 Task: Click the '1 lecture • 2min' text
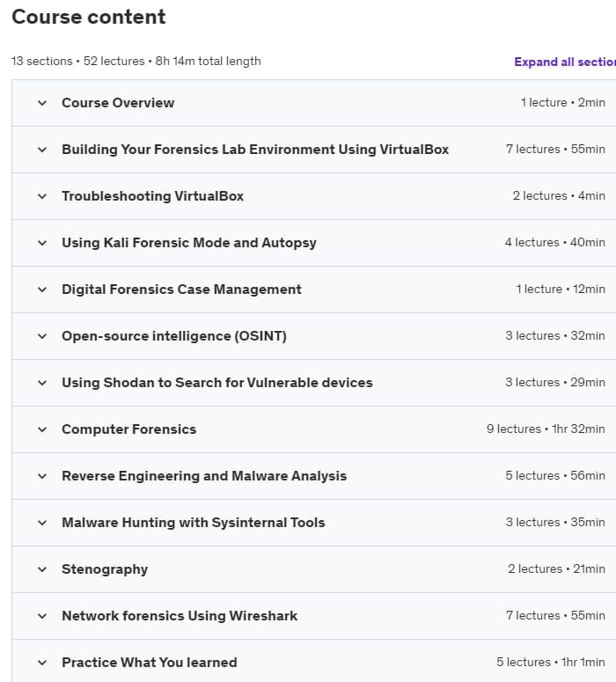(x=563, y=103)
